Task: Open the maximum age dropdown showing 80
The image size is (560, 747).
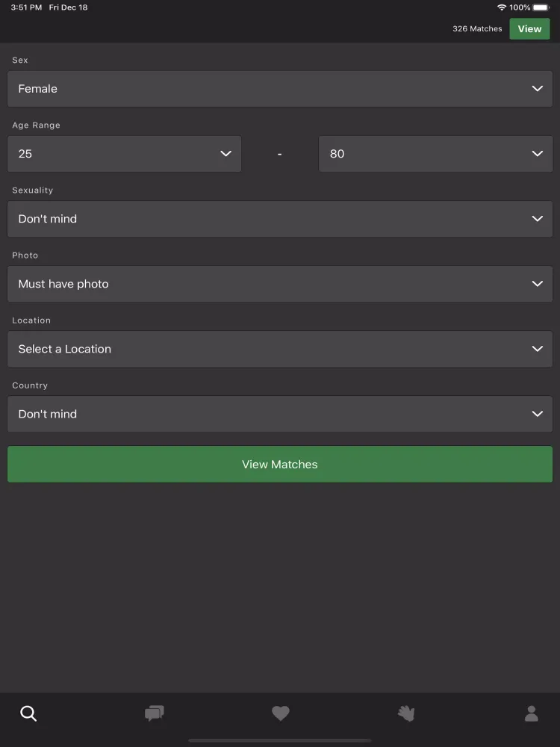Action: tap(435, 154)
